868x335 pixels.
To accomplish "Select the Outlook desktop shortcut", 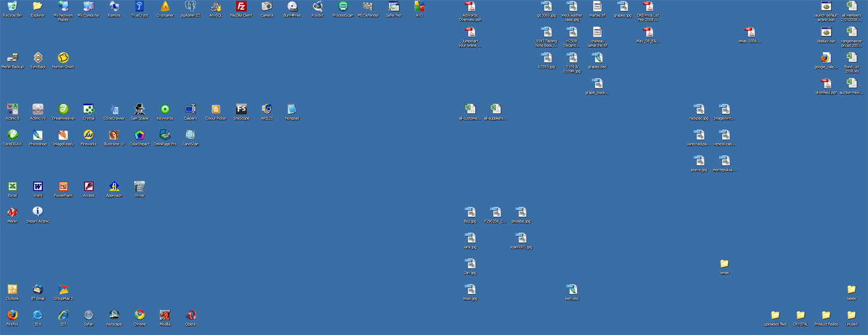I will (12, 289).
